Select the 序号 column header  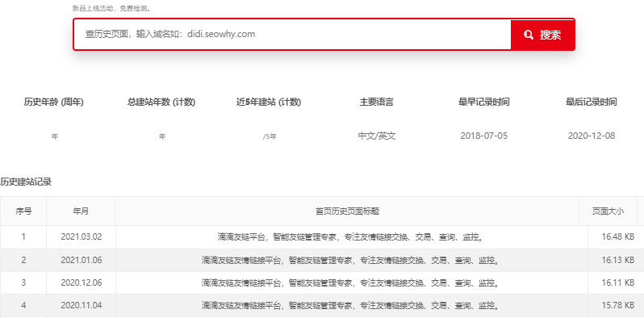[23, 211]
